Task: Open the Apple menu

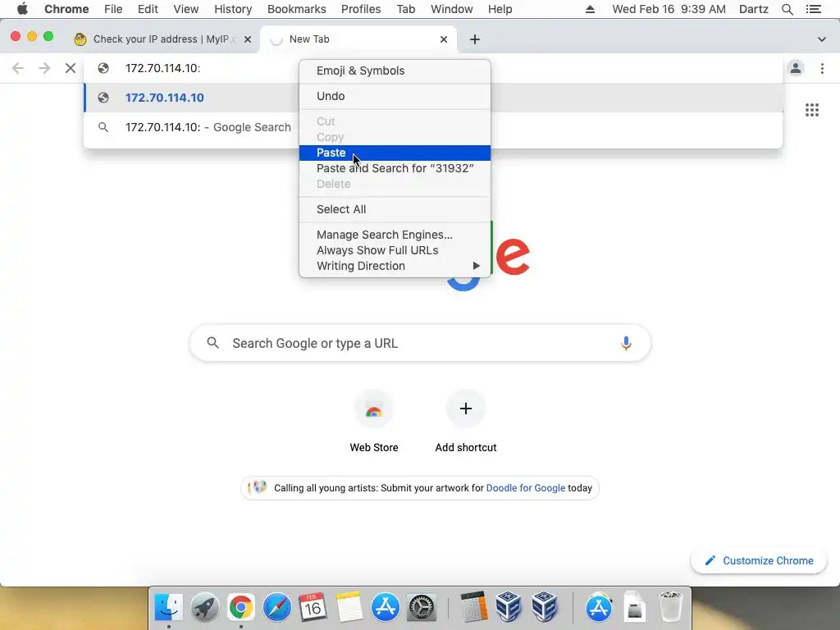Action: pos(22,9)
